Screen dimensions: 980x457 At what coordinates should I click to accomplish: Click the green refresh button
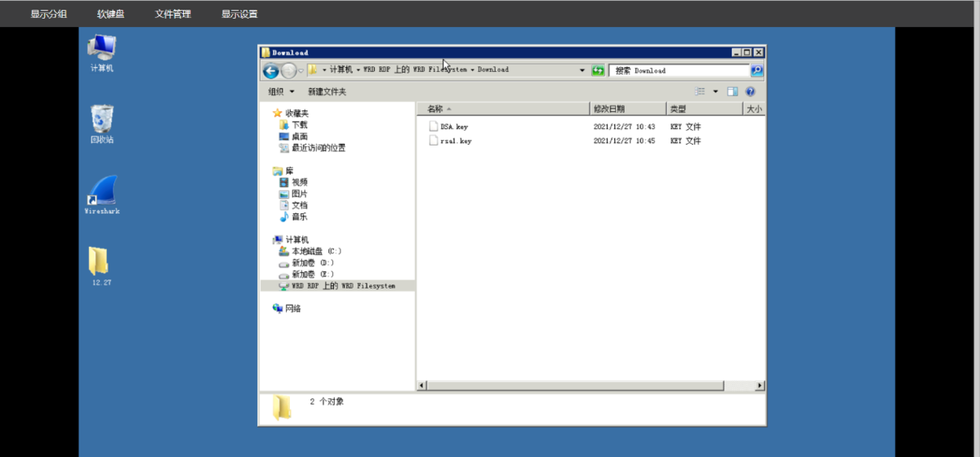point(598,70)
